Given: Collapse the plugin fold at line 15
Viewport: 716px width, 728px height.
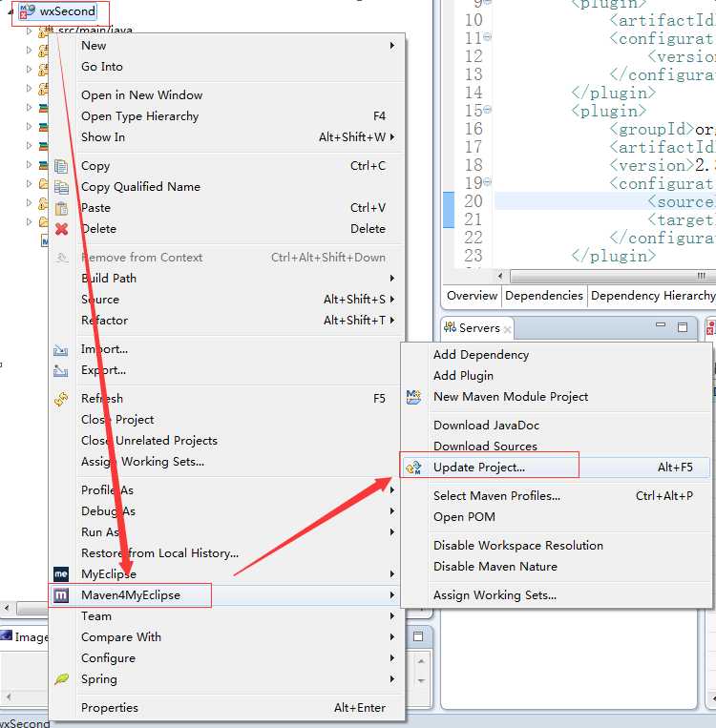Looking at the screenshot, I should click(487, 109).
